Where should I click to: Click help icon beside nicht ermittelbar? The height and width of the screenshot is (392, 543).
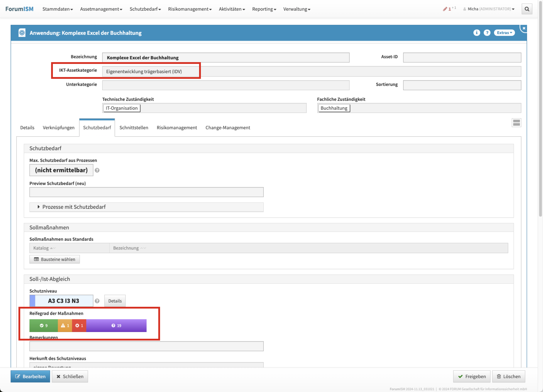(x=97, y=170)
